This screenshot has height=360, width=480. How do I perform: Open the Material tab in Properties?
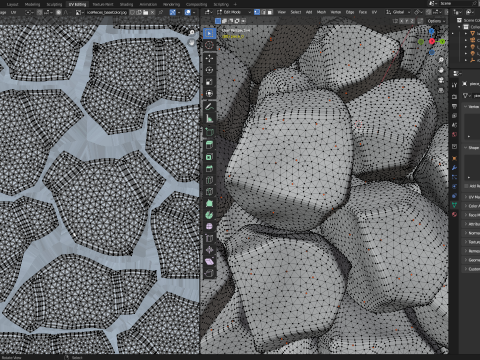[x=454, y=214]
